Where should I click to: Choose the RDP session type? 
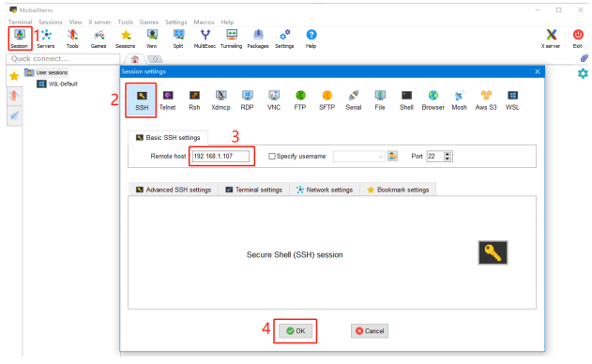point(248,100)
